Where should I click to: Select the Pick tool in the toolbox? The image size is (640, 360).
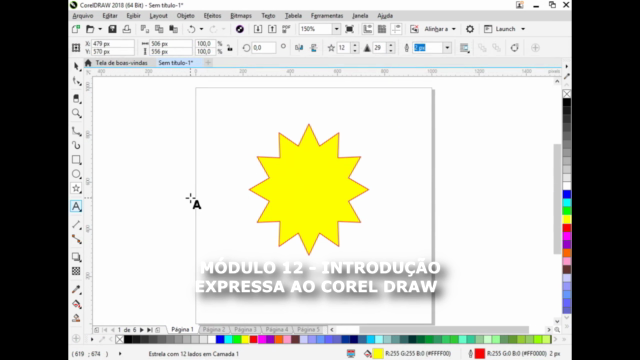coord(76,67)
